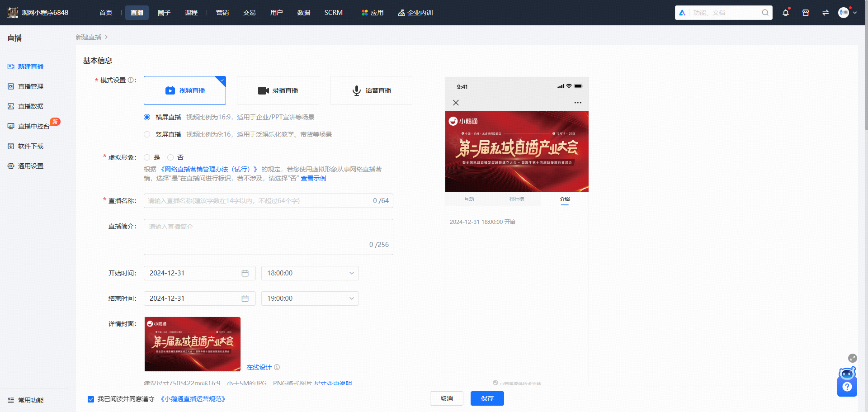
Task: Click the 直播中控台 sidebar icon
Action: 11,126
